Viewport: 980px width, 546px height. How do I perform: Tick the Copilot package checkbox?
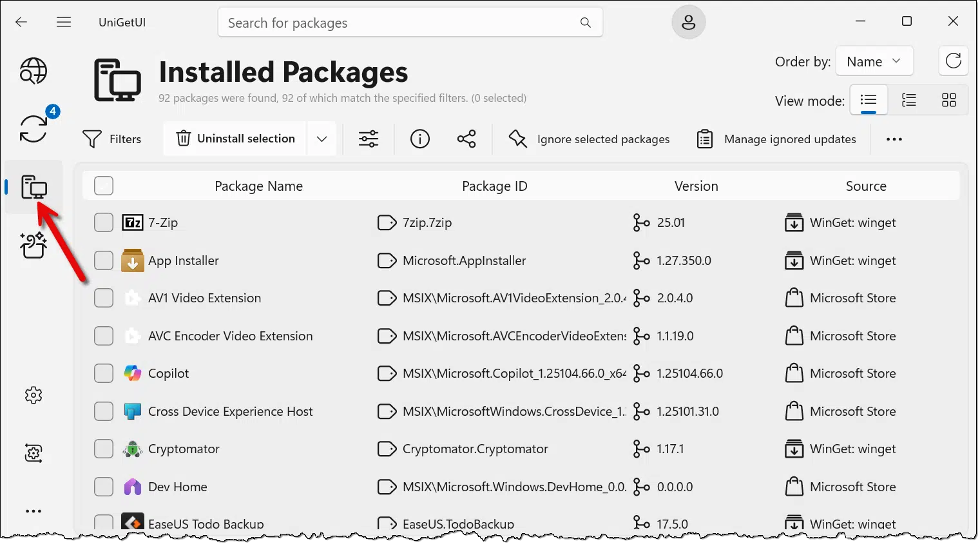(x=104, y=373)
